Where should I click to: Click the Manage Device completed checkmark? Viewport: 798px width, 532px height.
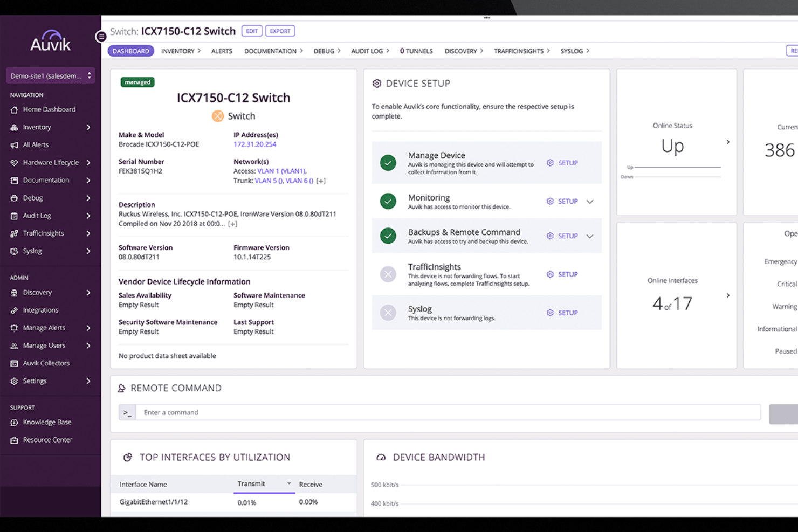[388, 162]
